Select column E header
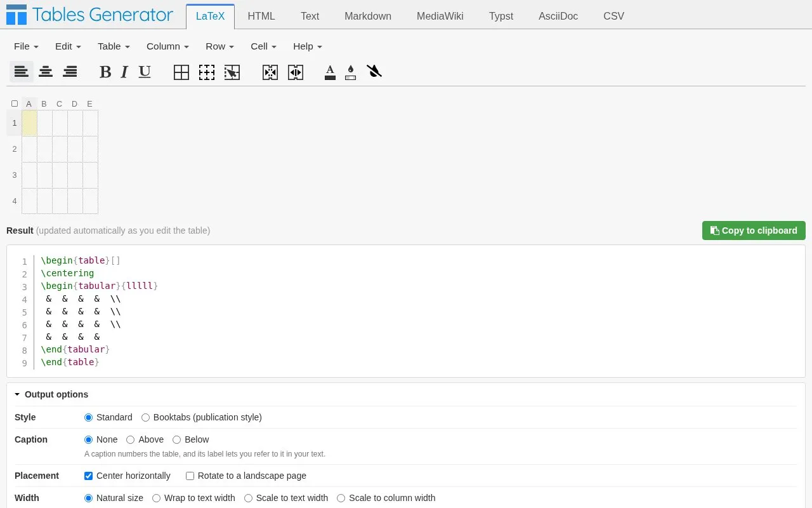This screenshot has width=812, height=508. [x=90, y=104]
